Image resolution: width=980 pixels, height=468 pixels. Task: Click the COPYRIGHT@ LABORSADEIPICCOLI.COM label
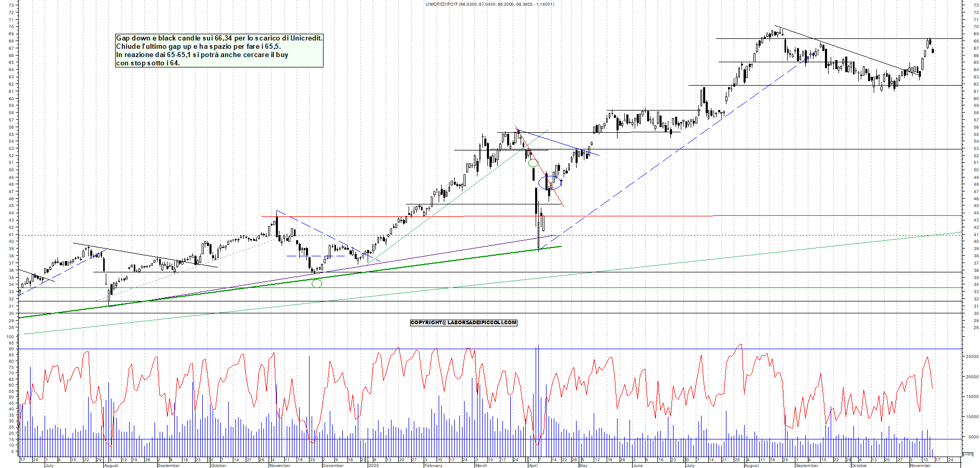click(463, 323)
